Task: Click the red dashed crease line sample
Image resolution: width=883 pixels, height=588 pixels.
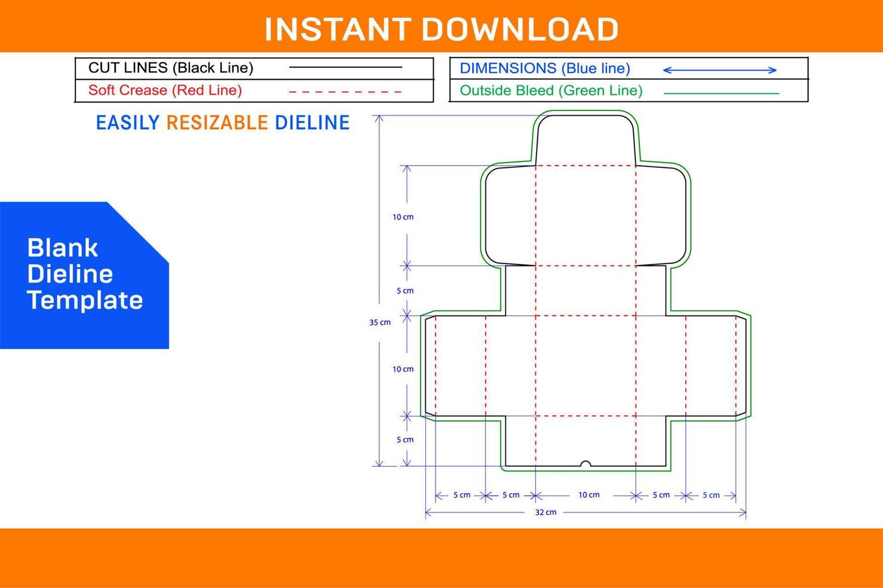Action: coord(346,92)
